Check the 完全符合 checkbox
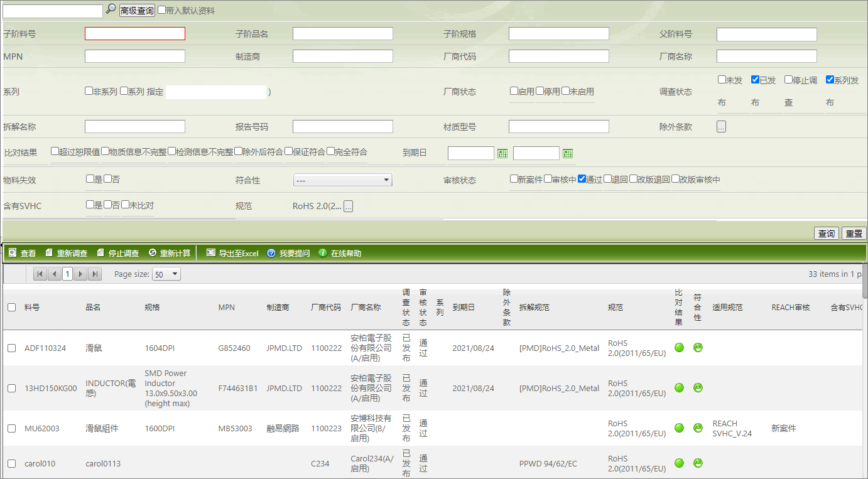 coord(330,151)
